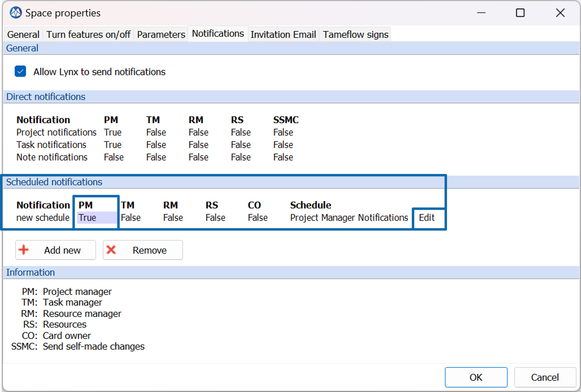Close the Space properties window

[x=560, y=13]
